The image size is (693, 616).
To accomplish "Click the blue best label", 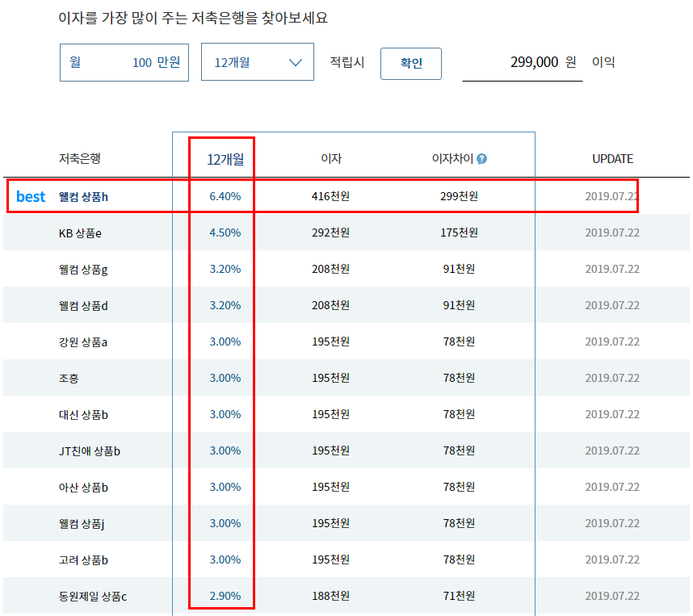I will tap(31, 196).
